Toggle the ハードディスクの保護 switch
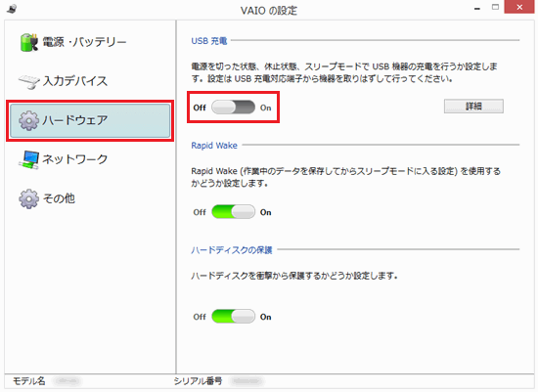 tap(233, 317)
